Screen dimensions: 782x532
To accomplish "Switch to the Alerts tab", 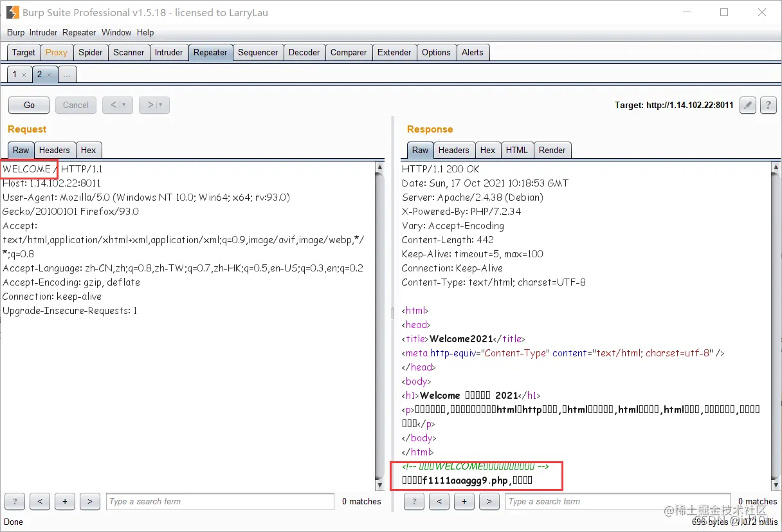I will (x=473, y=52).
